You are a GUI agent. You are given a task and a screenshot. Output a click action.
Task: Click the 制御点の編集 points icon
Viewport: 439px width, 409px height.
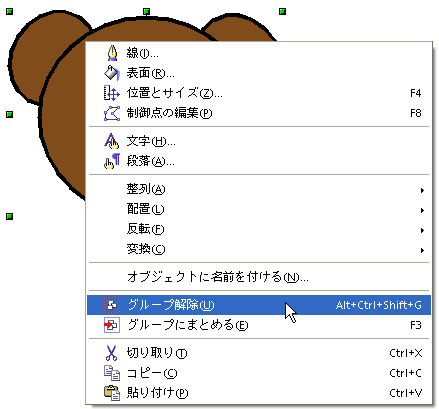(x=112, y=113)
